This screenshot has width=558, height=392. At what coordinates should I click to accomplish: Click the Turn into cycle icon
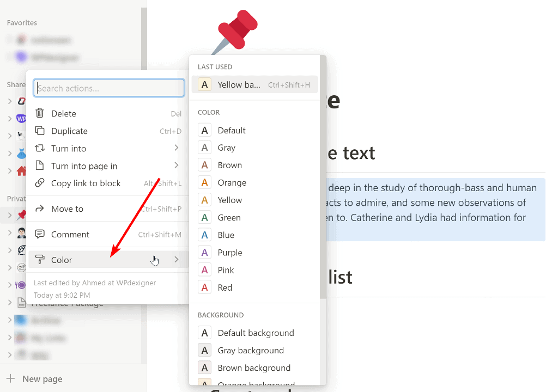click(40, 148)
